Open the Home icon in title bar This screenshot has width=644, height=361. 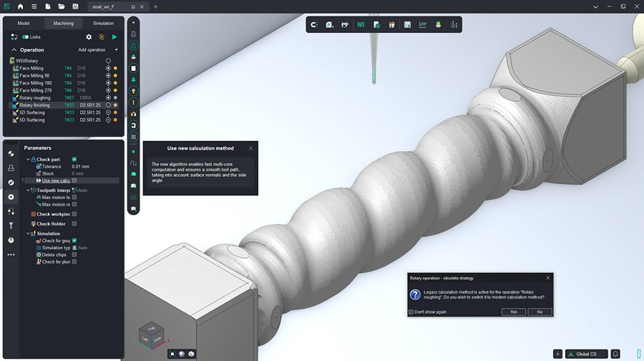20,6
